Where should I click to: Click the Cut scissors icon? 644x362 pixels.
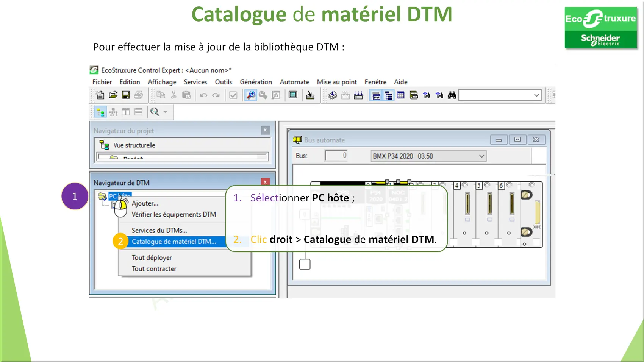coord(174,95)
